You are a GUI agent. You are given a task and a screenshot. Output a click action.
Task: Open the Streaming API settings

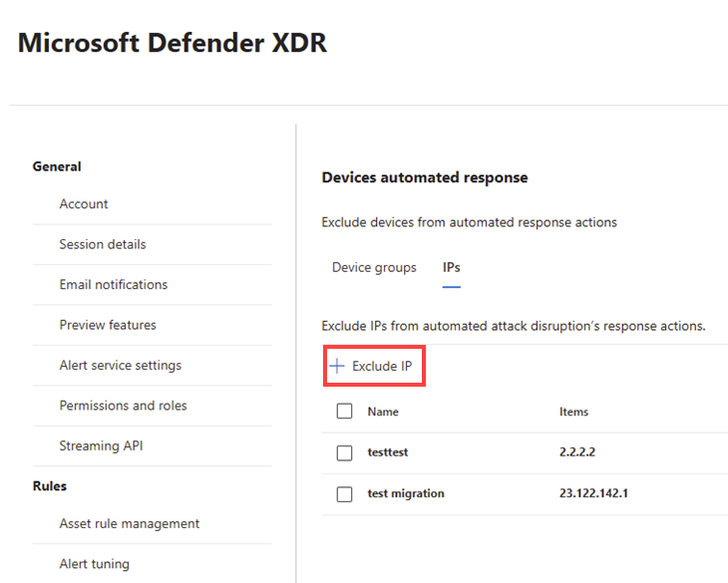[101, 446]
